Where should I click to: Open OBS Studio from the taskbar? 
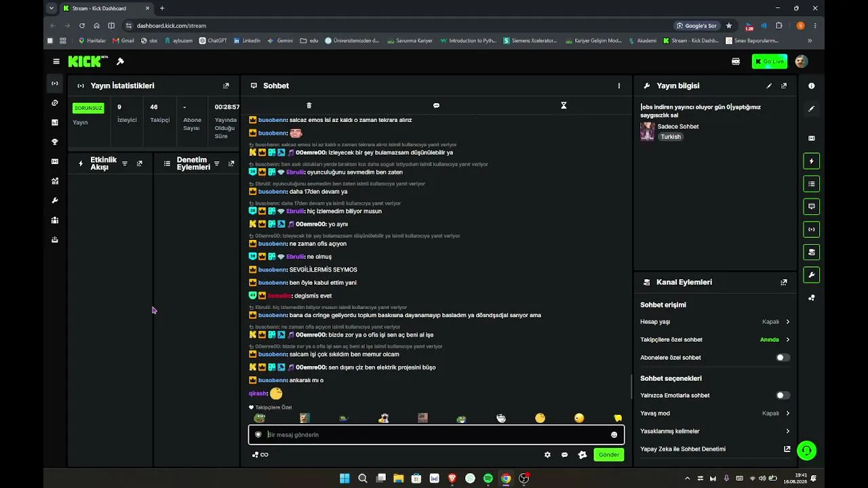pos(524,479)
